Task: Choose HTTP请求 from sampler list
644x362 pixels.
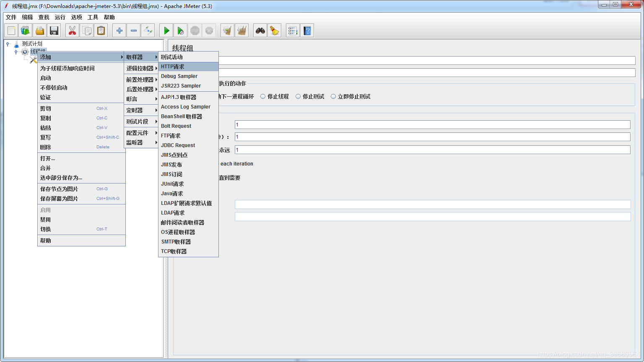Action: coord(188,67)
